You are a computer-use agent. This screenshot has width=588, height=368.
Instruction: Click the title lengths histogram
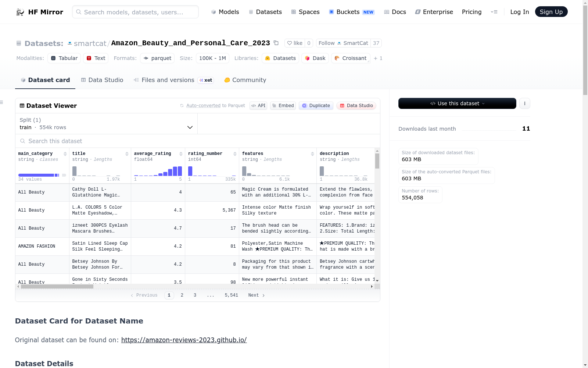pyautogui.click(x=96, y=170)
